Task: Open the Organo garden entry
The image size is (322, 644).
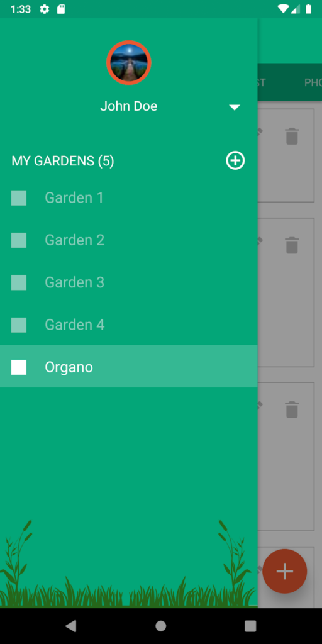Action: tap(128, 367)
